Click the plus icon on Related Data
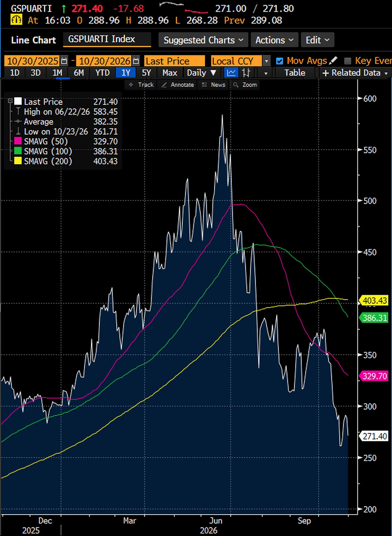The height and width of the screenshot is (536, 392). click(x=325, y=73)
